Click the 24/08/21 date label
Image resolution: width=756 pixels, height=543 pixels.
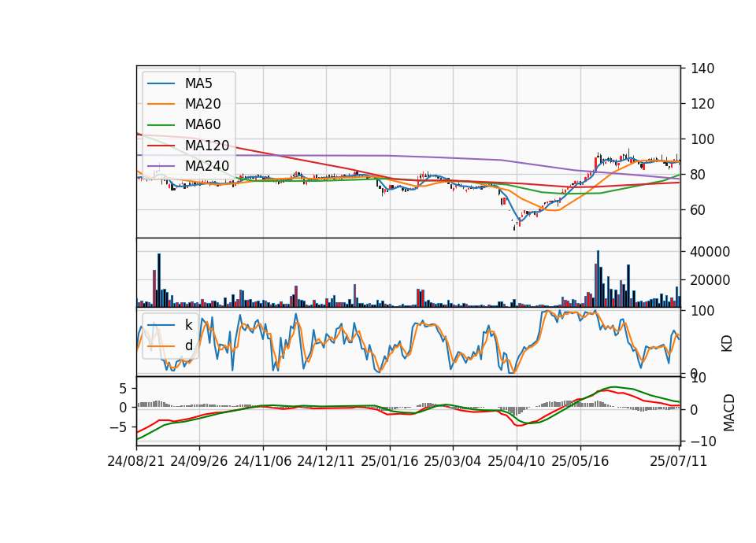136,461
